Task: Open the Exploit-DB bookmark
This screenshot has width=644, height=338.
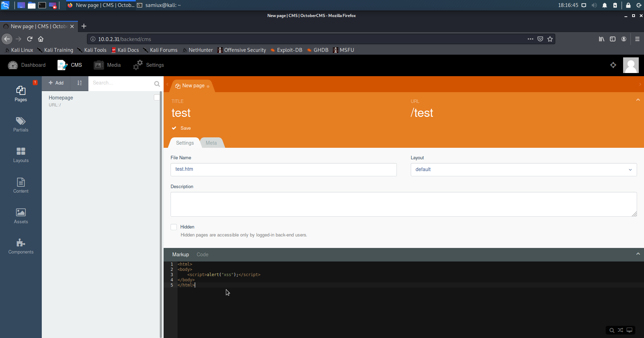Action: (286, 50)
